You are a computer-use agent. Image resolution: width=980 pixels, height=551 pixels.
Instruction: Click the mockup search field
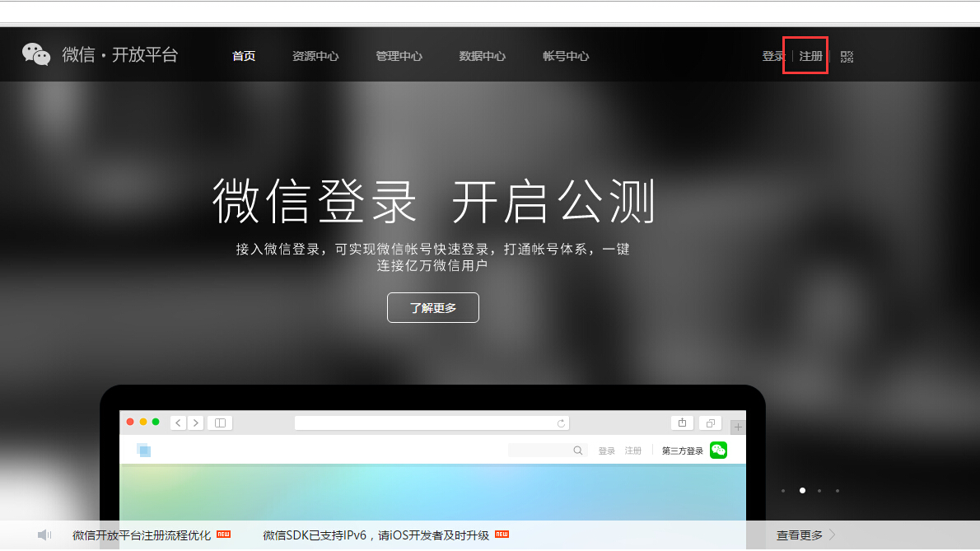548,451
